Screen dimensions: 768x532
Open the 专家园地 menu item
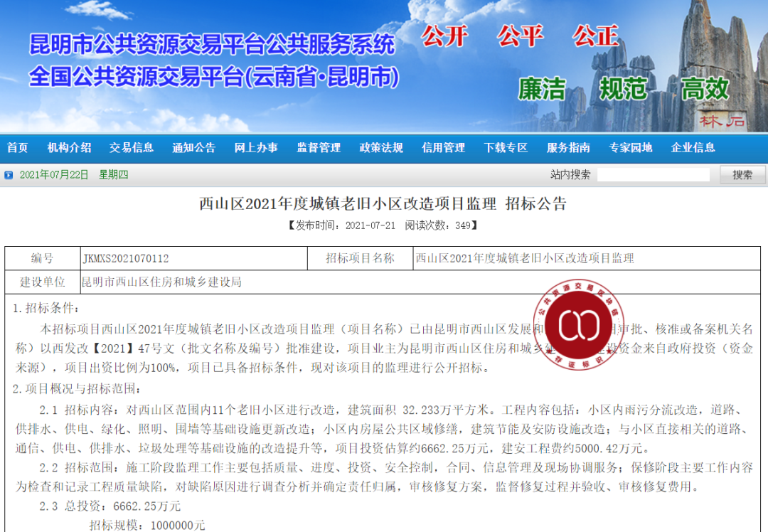click(630, 147)
